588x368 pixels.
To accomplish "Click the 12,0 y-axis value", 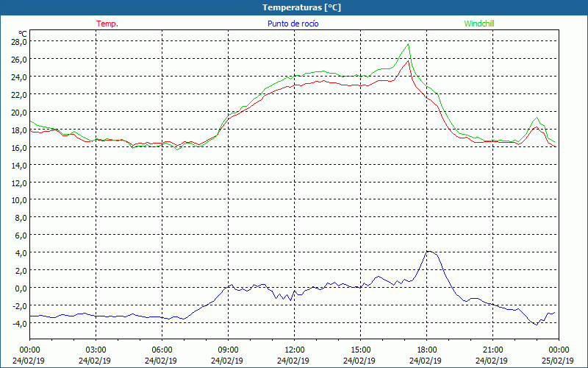I will point(19,183).
